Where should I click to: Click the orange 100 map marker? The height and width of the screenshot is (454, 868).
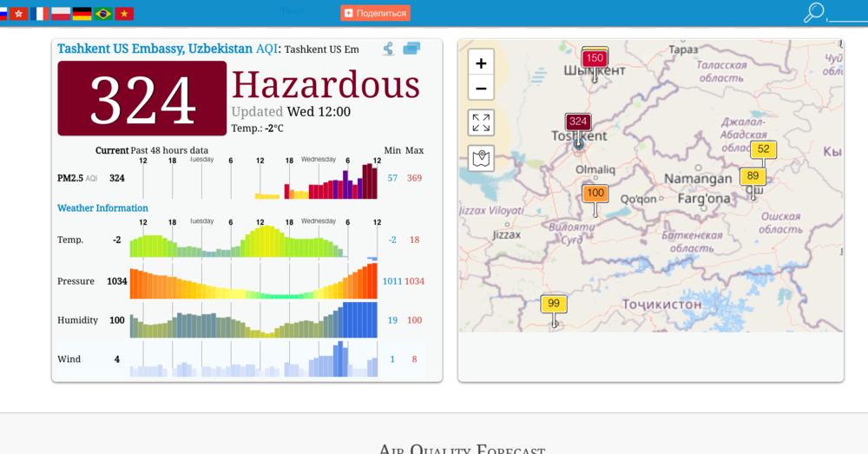pos(595,194)
